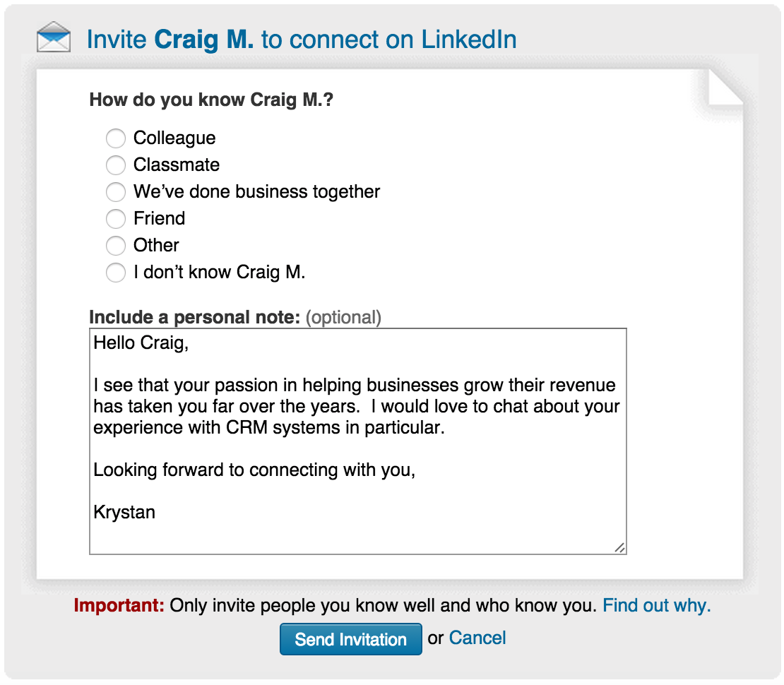This screenshot has height=685, width=784.
Task: Click the Friend label text
Action: point(159,218)
